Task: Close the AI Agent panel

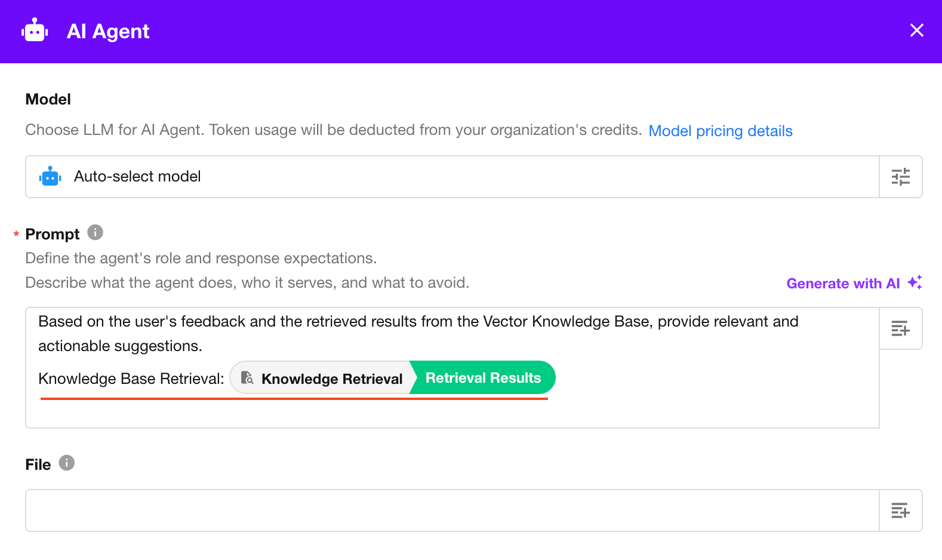Action: click(916, 30)
